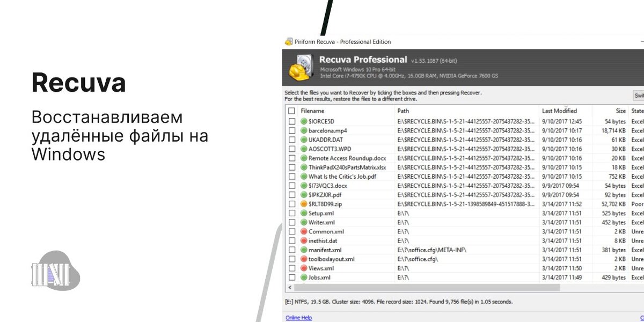Click red status dot of inethist.dat
Viewport: 644px width, 322px height.
[304, 240]
